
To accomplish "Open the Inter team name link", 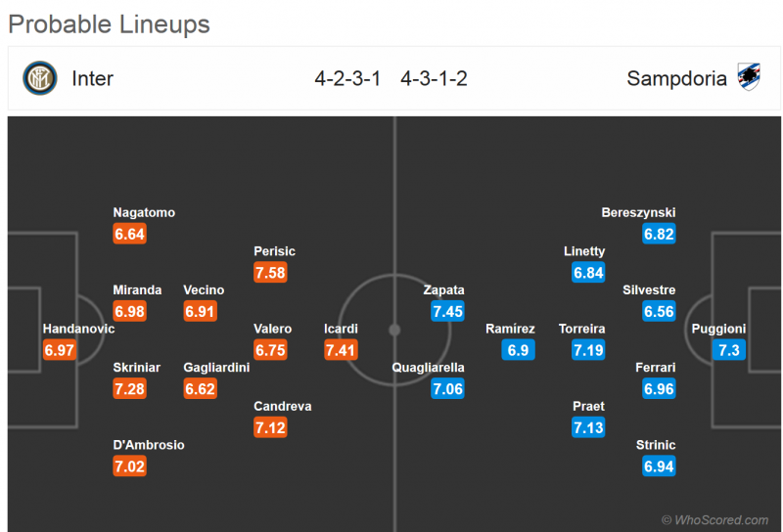I will pyautogui.click(x=93, y=78).
